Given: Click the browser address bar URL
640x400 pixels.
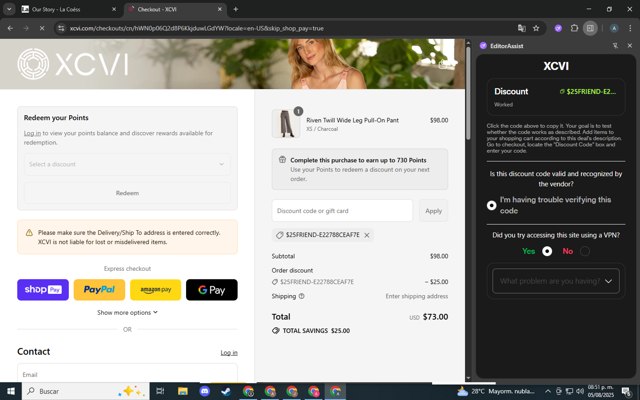Looking at the screenshot, I should (x=196, y=28).
